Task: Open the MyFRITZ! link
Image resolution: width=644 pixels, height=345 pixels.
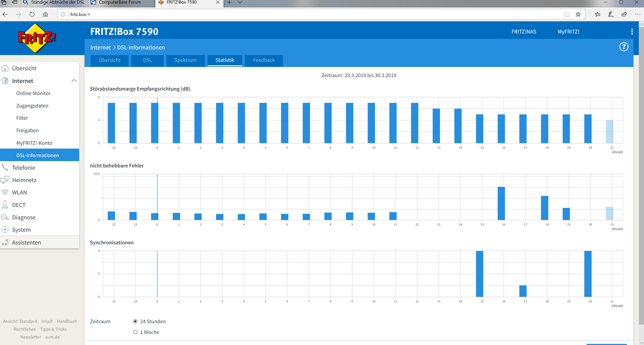Action: 568,32
